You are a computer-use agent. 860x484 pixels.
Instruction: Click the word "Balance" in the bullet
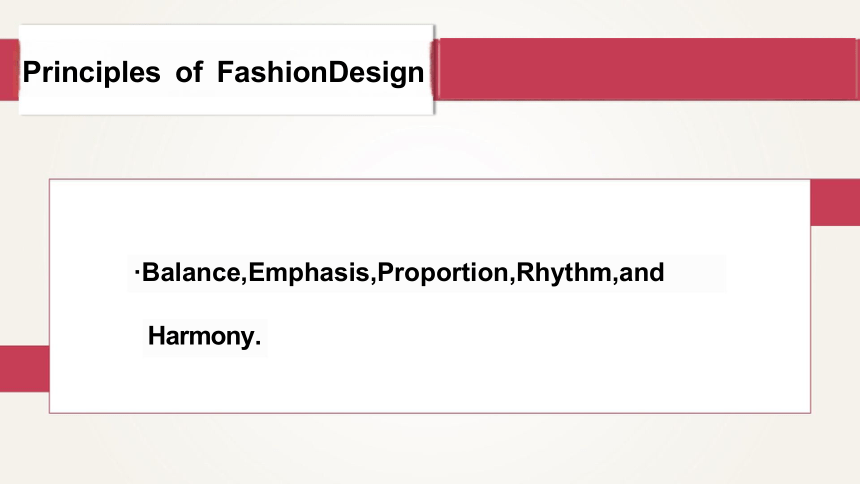(x=191, y=273)
